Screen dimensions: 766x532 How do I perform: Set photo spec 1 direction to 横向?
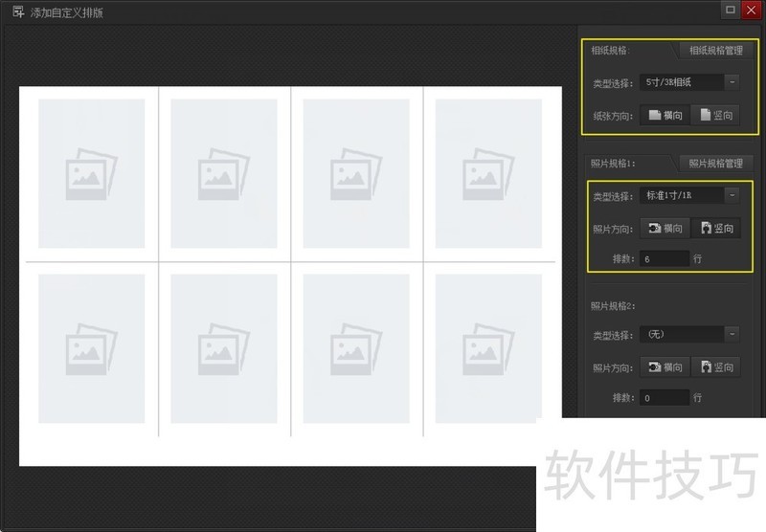click(x=665, y=229)
